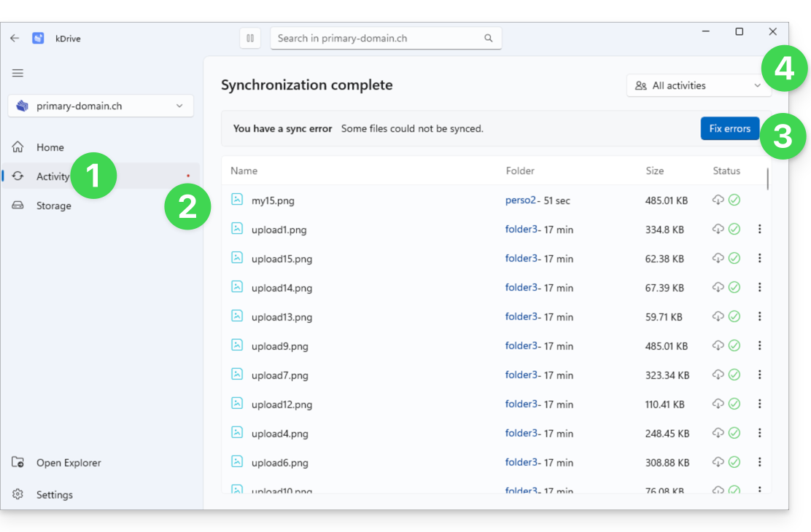The image size is (811, 532).
Task: Expand the primary-domain.ch drive selector
Action: (101, 106)
